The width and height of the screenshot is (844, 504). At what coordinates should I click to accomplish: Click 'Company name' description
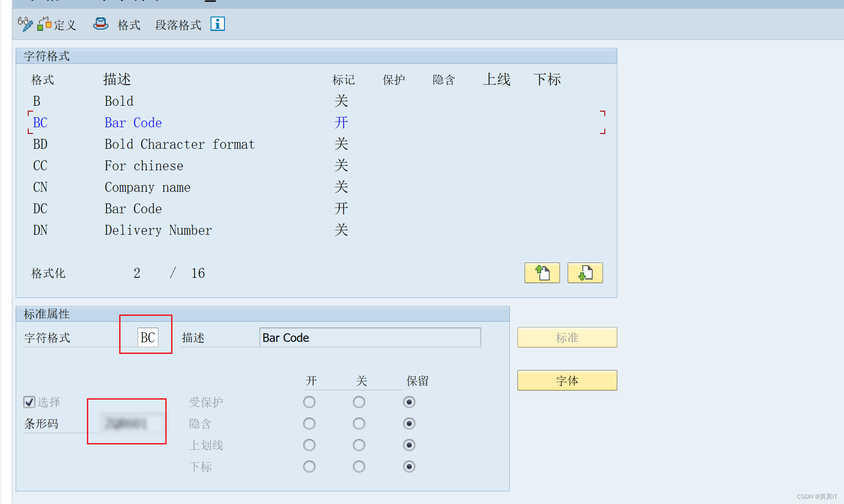147,187
